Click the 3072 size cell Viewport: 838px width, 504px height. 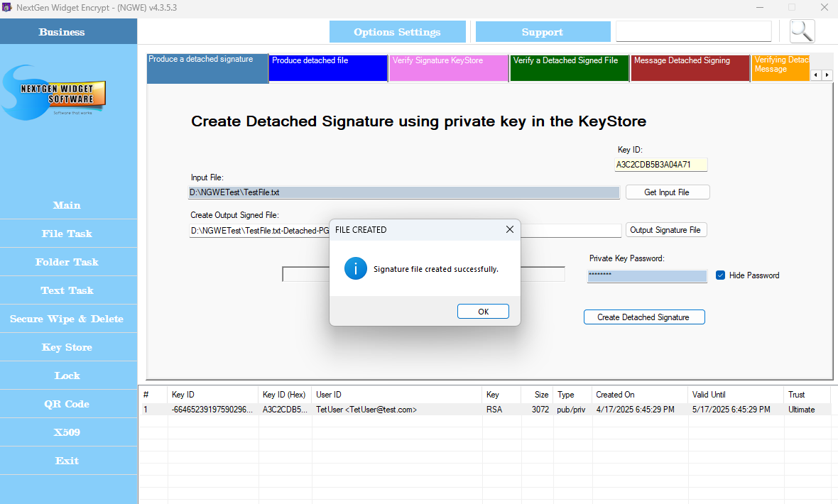(x=537, y=410)
